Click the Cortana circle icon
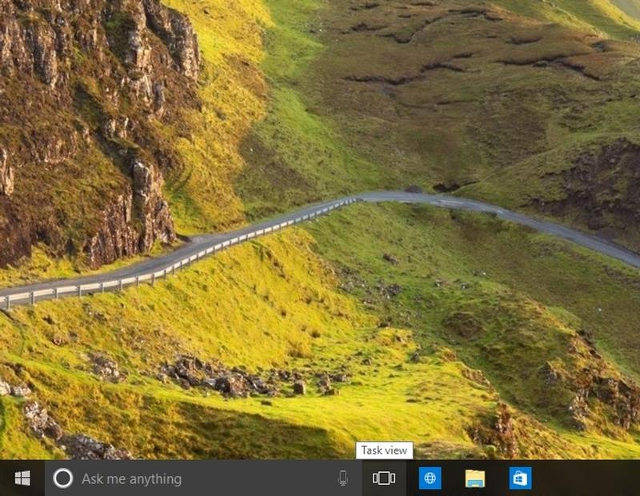Viewport: 640px width, 496px height. [62, 478]
